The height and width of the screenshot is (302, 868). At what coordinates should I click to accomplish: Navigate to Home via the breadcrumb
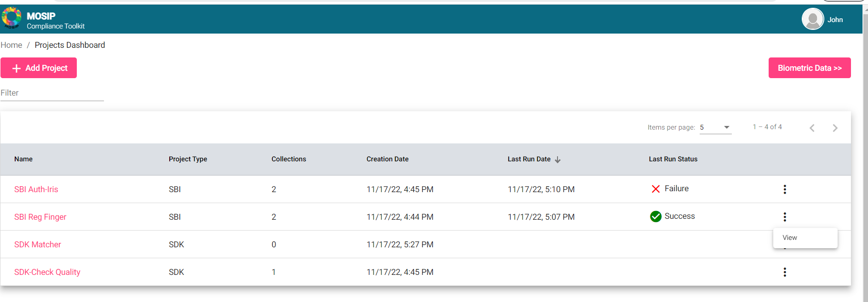[11, 45]
